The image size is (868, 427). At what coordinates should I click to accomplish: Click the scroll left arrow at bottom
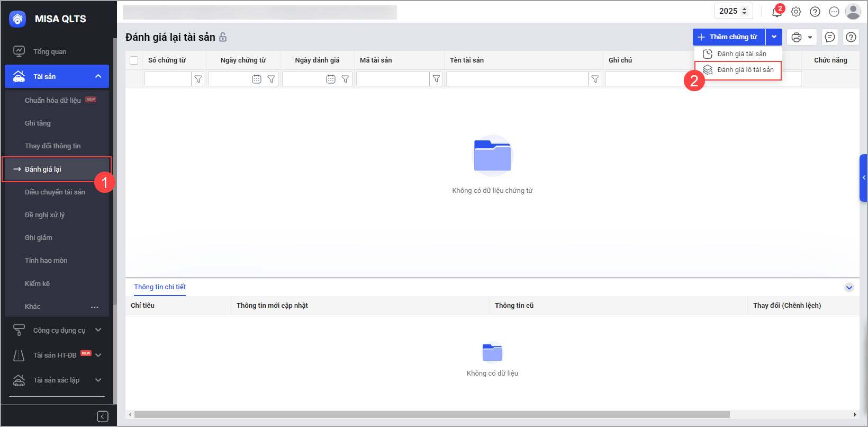tap(130, 415)
